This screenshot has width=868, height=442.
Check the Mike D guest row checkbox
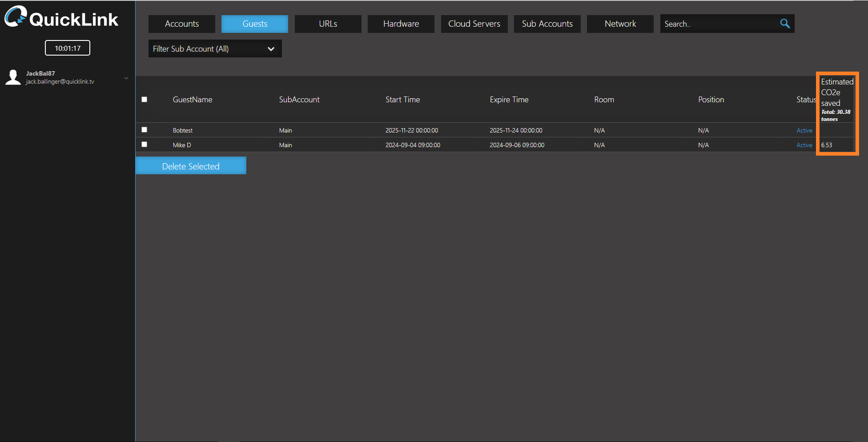pyautogui.click(x=144, y=145)
